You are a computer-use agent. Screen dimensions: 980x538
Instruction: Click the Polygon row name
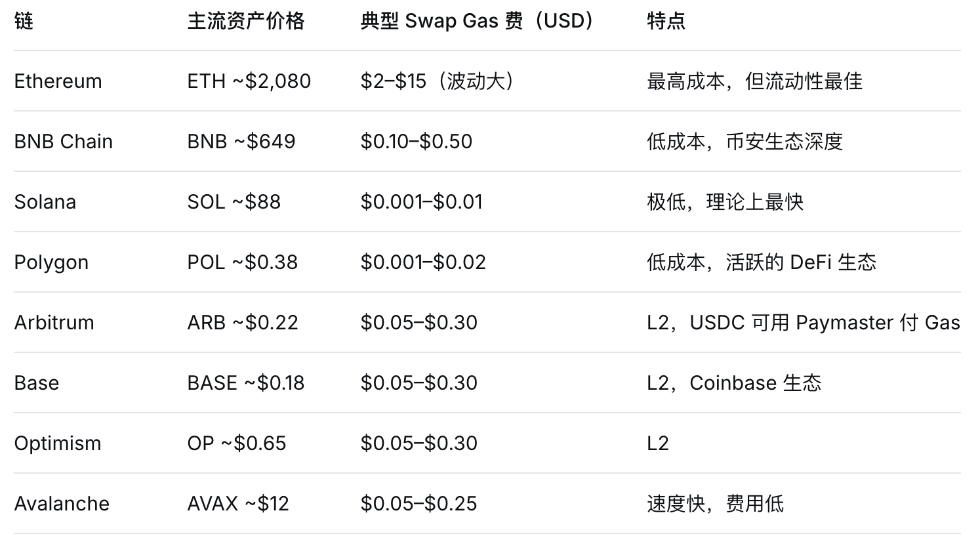(x=51, y=262)
